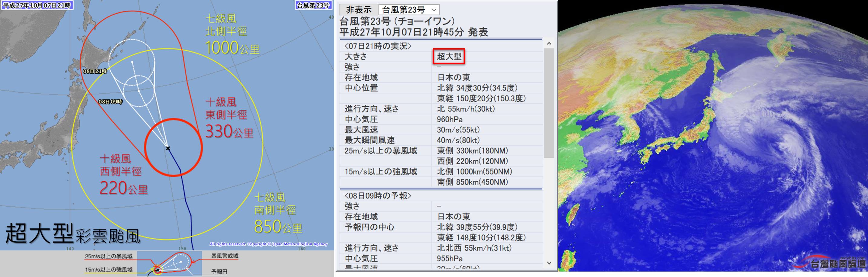Click the 大きさ row label
Viewport: 868px width, 277px height.
(x=356, y=56)
